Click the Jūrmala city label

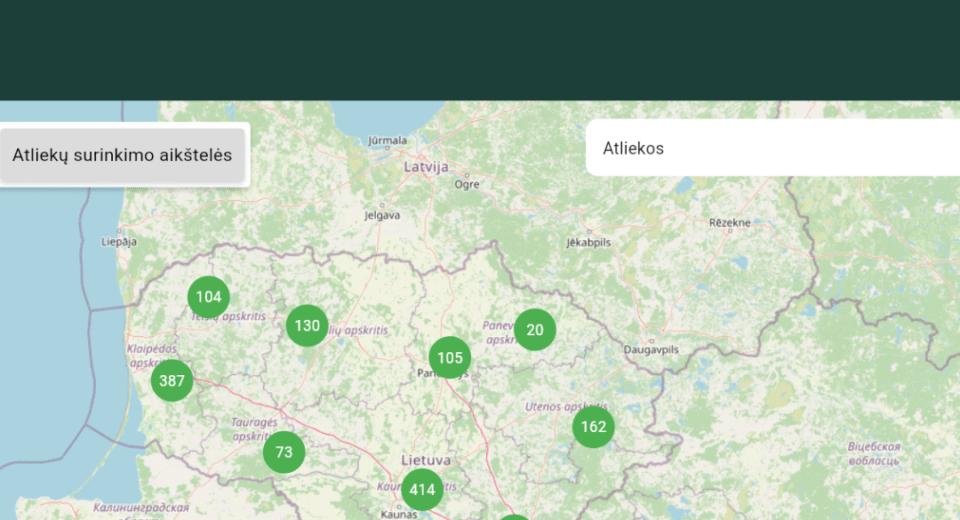click(x=388, y=141)
